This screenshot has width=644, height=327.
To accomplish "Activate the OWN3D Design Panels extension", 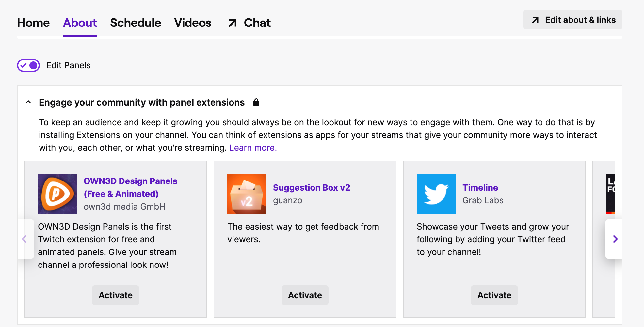I will pos(115,295).
